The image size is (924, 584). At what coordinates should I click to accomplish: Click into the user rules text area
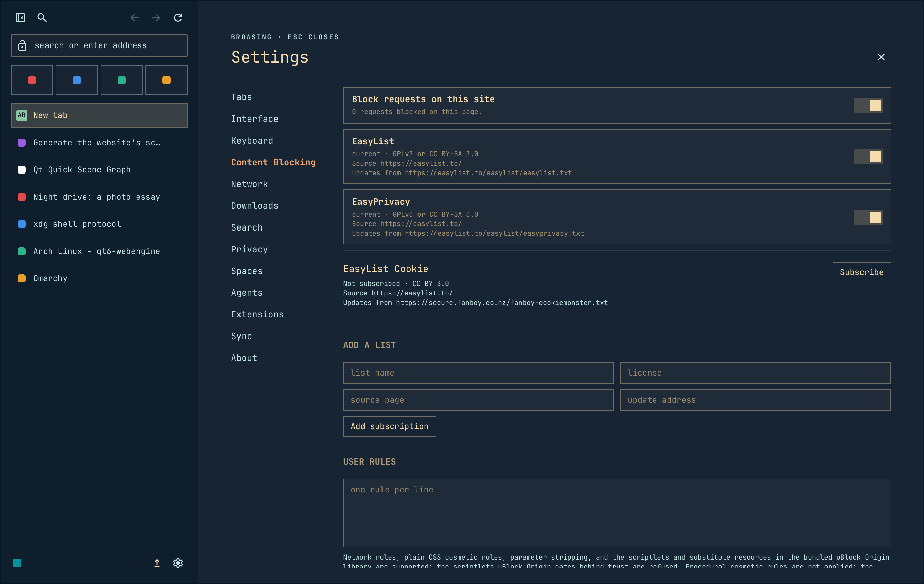click(x=617, y=513)
